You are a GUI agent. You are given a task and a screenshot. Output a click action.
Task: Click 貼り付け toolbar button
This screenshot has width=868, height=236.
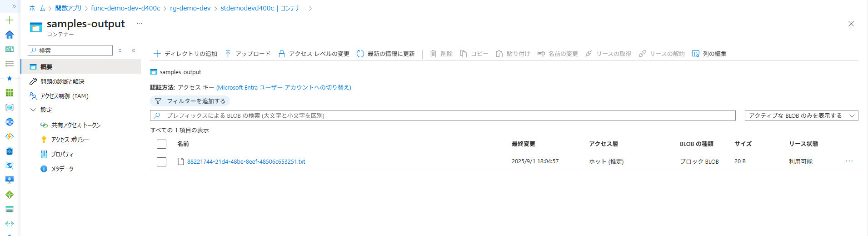point(513,54)
